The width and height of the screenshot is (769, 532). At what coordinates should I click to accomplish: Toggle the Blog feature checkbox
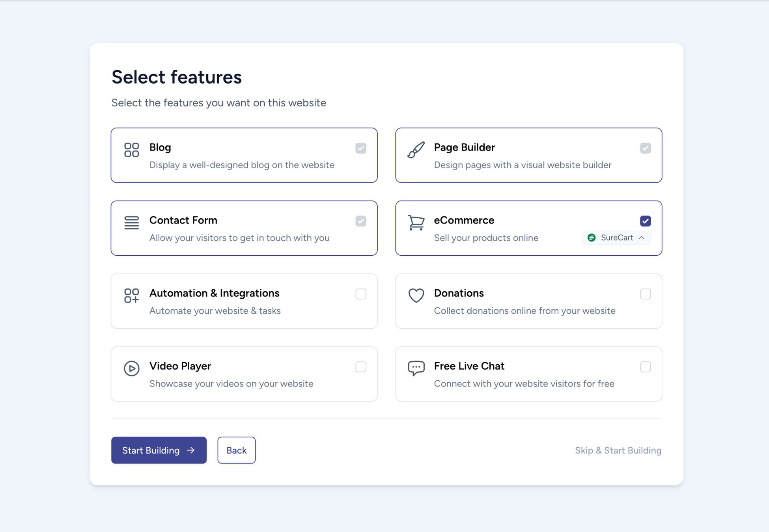[x=361, y=147]
